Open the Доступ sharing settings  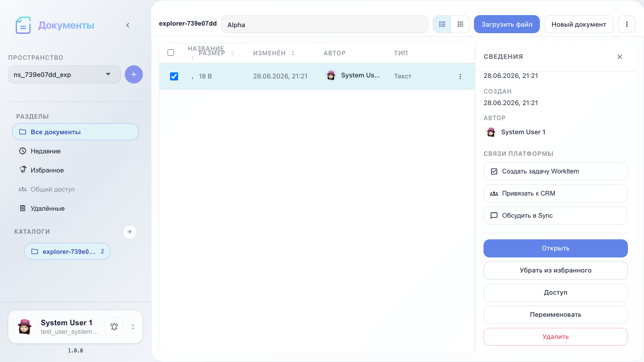pos(555,293)
